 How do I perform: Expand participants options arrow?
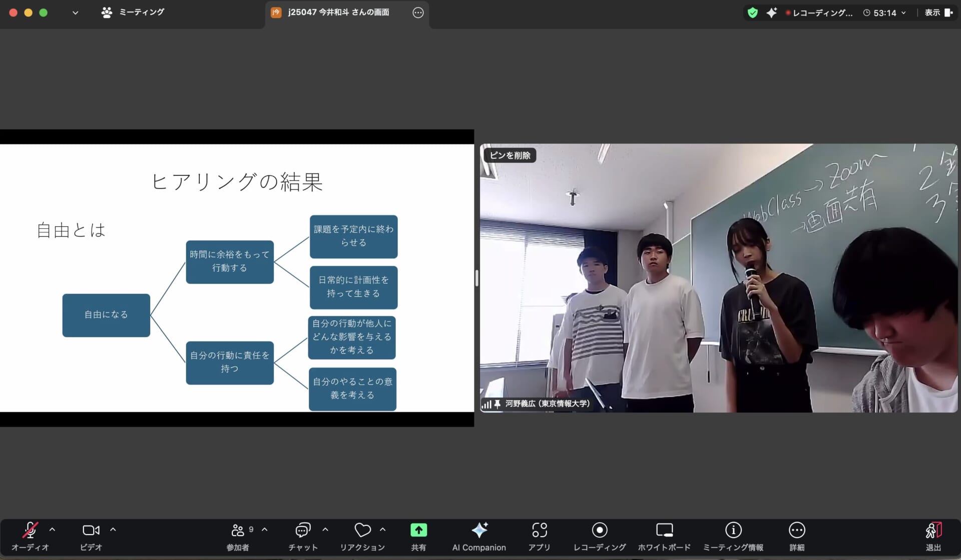[265, 529]
